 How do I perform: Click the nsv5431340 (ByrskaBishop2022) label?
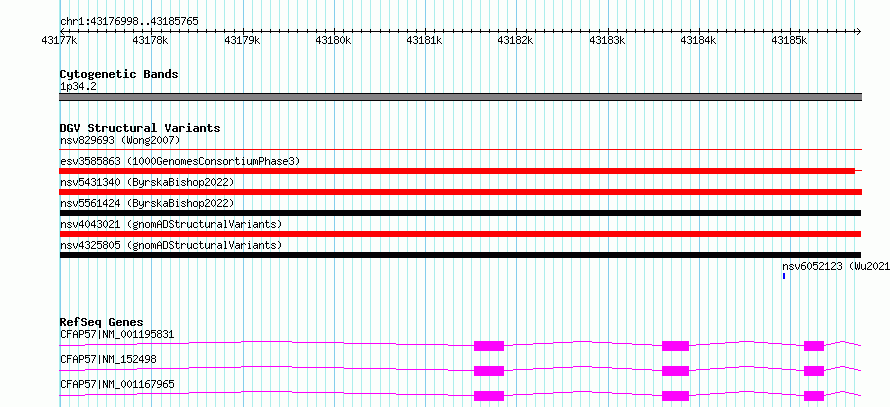(147, 182)
